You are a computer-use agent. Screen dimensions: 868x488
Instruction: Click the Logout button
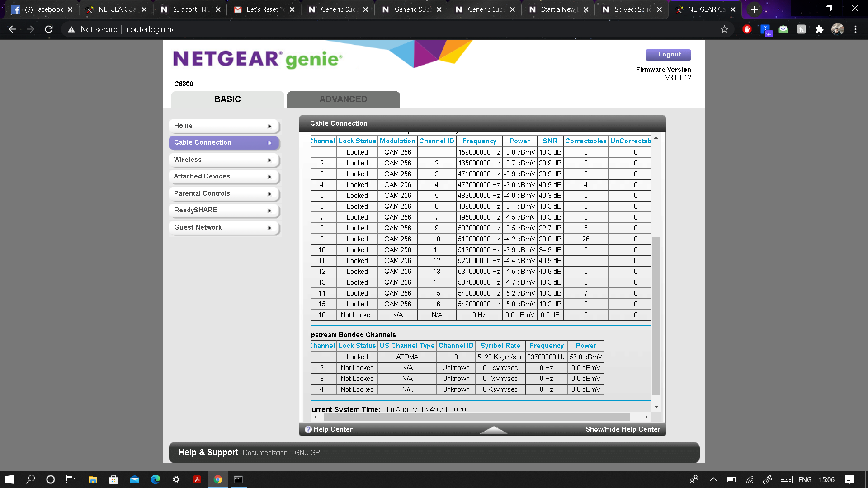[668, 54]
